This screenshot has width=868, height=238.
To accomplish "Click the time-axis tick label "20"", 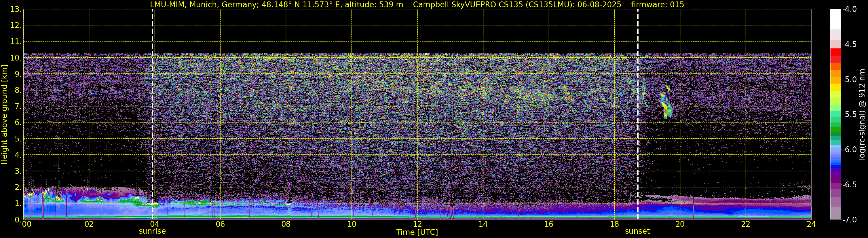I will click(x=680, y=224).
